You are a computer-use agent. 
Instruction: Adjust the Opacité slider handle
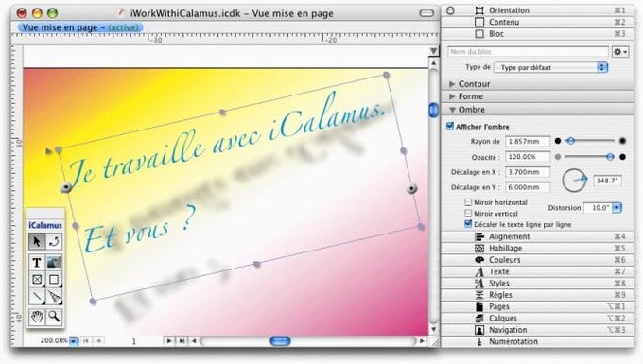[610, 157]
